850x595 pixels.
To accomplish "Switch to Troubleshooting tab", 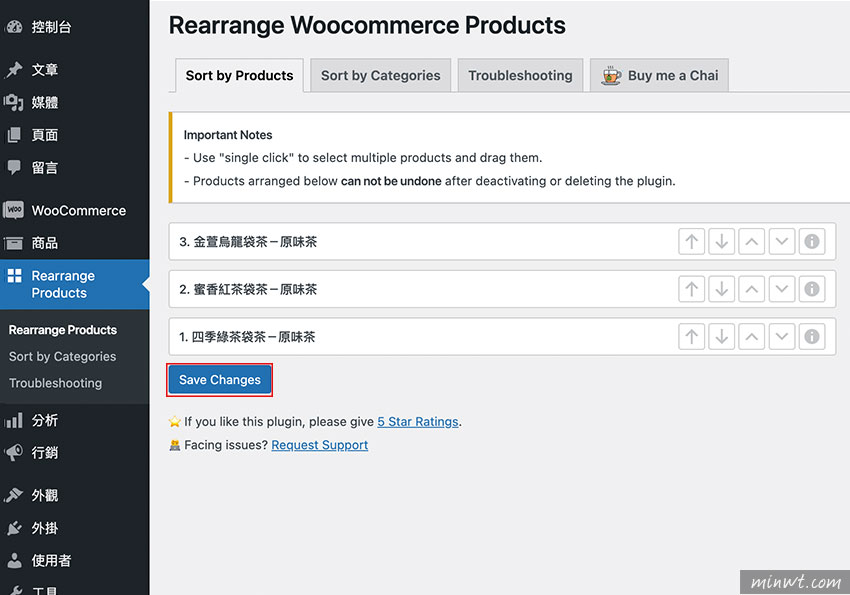I will (x=520, y=75).
